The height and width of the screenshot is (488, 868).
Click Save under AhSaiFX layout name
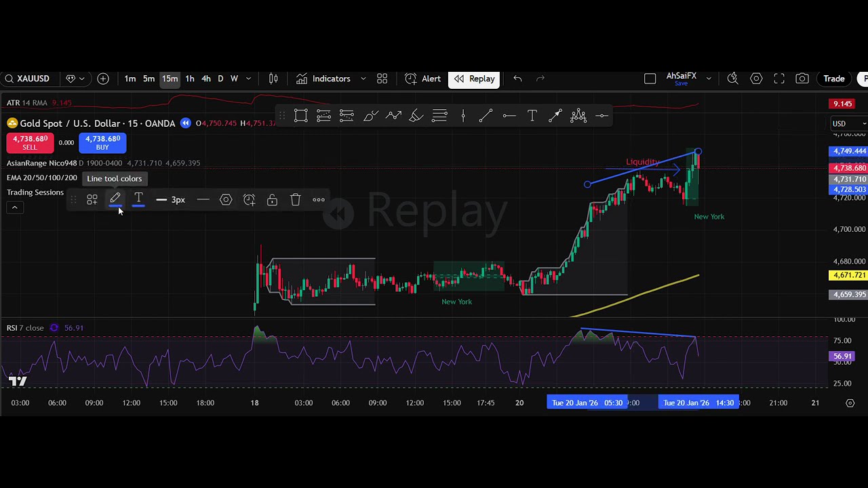click(682, 84)
